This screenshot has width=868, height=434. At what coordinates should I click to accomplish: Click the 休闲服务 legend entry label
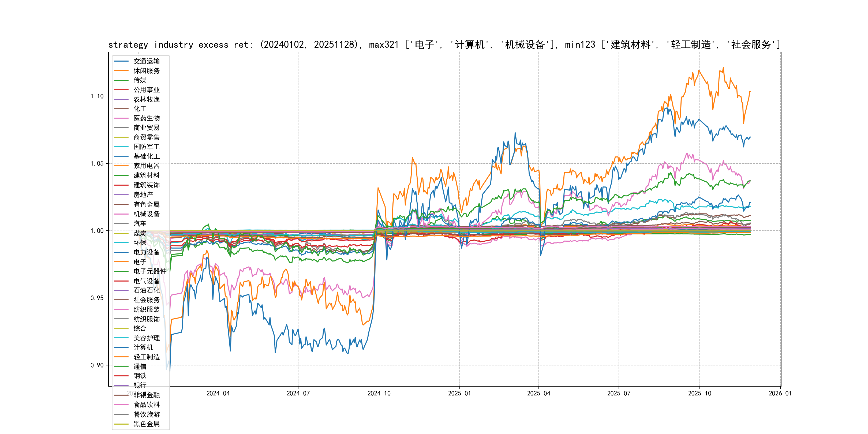(x=146, y=71)
